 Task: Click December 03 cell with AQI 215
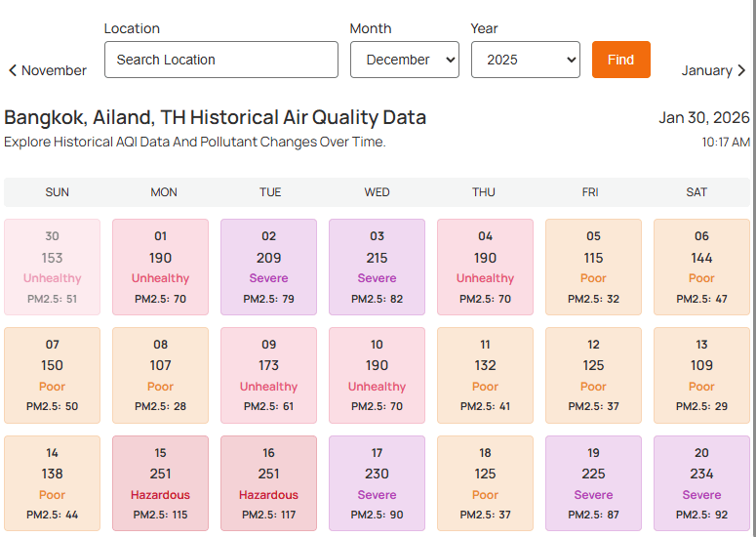pos(377,267)
